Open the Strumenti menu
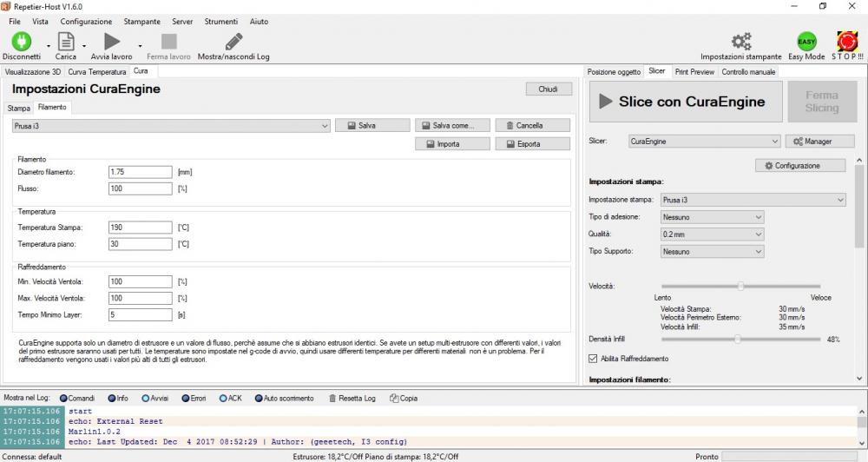The image size is (868, 462). (x=221, y=21)
